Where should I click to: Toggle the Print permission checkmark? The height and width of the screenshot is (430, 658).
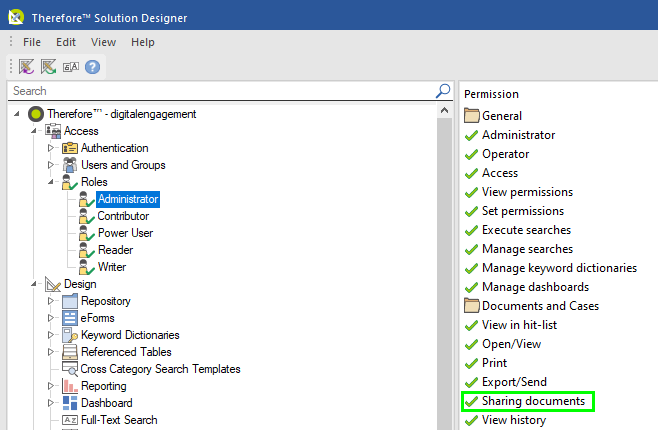pyautogui.click(x=472, y=363)
